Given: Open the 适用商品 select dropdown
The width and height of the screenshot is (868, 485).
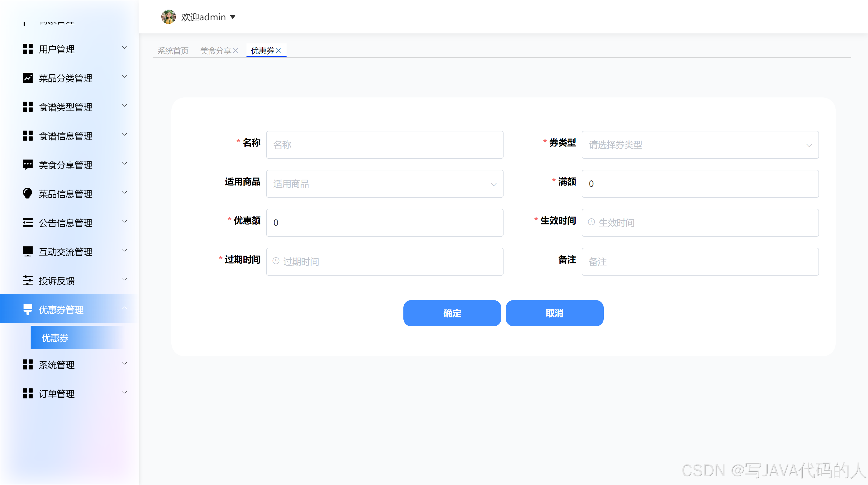Looking at the screenshot, I should (x=385, y=184).
